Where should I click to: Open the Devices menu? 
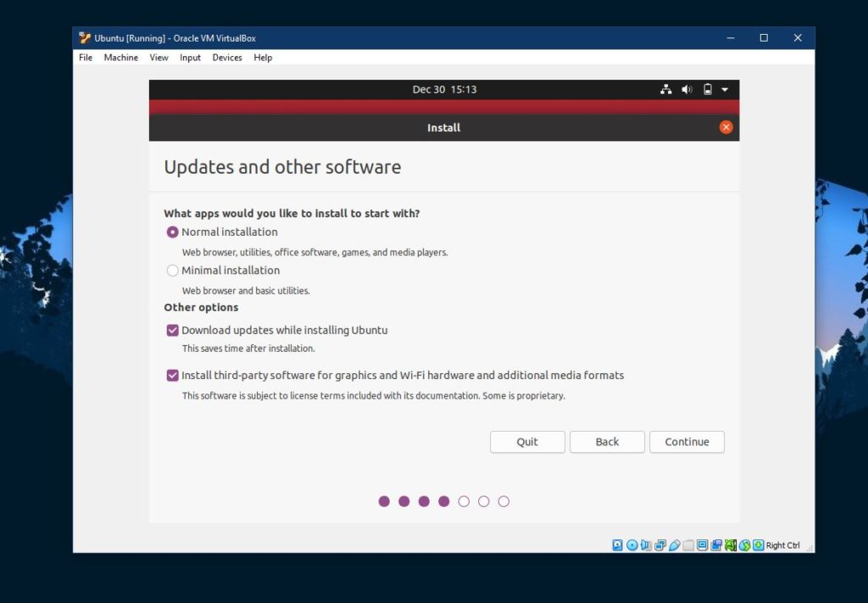click(x=227, y=58)
